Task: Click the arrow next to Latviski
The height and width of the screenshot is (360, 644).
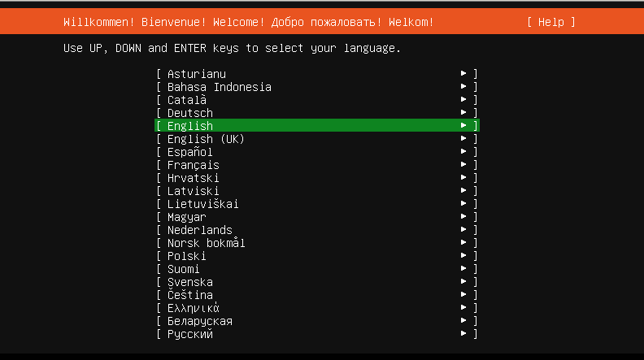Action: tap(463, 191)
